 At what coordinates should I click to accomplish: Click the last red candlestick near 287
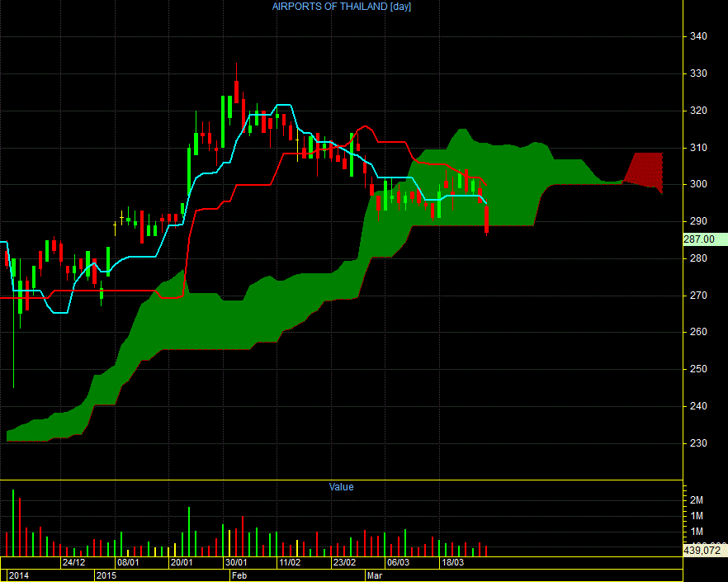487,220
